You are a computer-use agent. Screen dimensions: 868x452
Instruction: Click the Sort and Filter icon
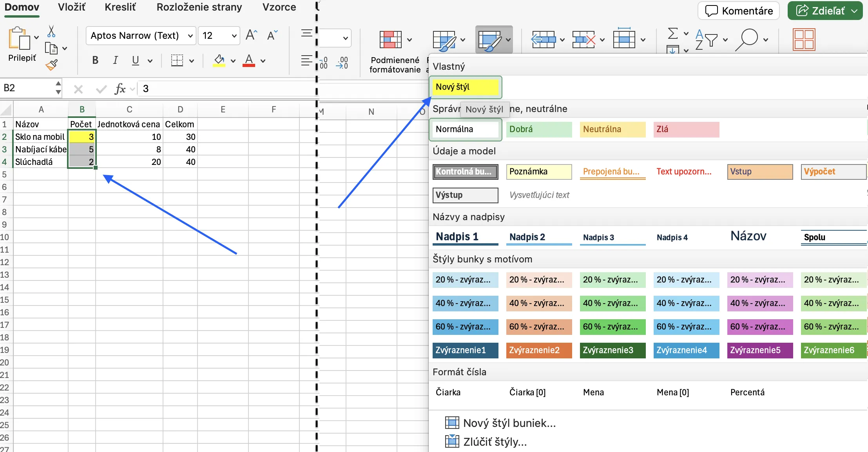706,40
